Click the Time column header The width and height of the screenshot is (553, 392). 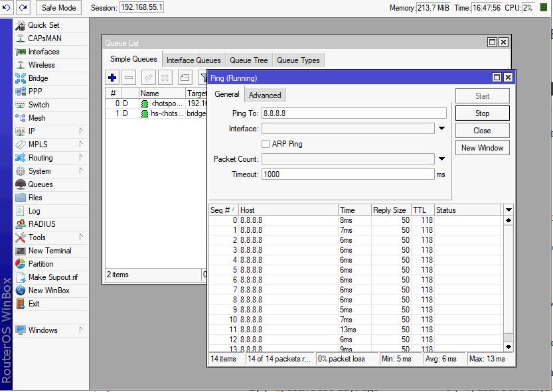[355, 210]
